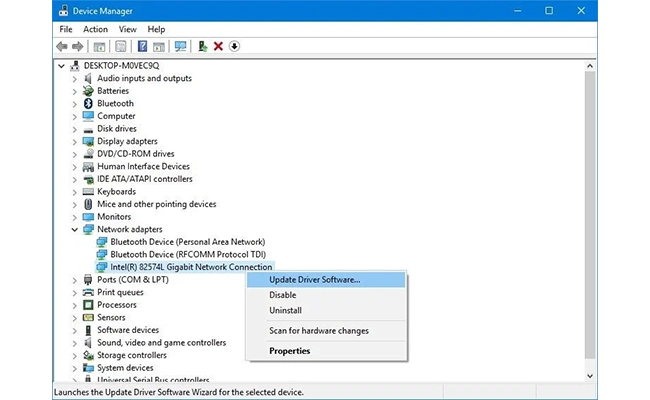
Task: Click the Display adapters icon
Action: [x=88, y=141]
